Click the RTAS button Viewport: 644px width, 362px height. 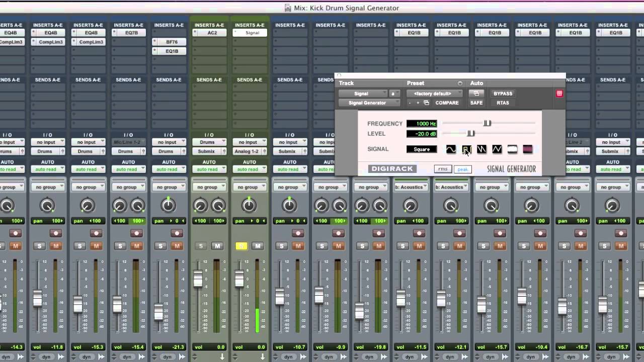[x=503, y=103]
